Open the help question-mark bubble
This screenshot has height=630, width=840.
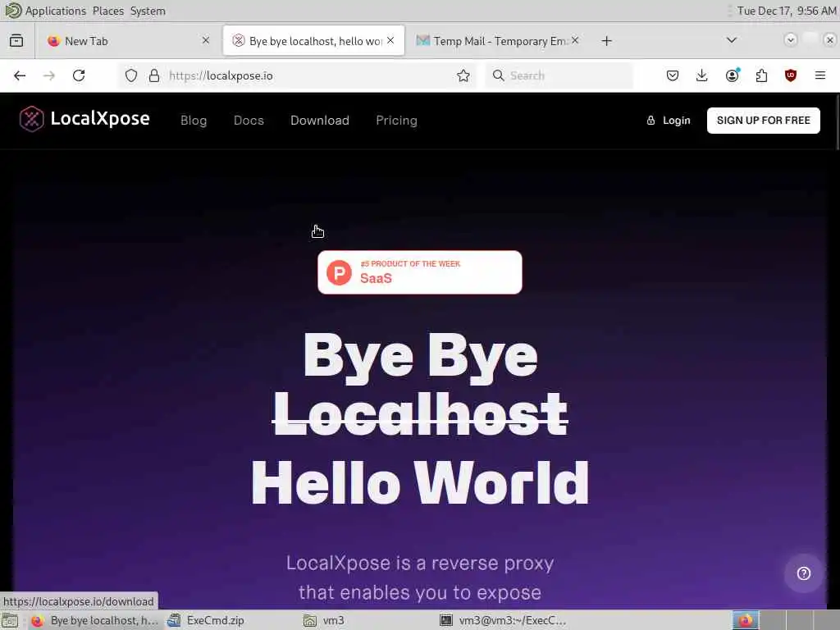point(804,573)
